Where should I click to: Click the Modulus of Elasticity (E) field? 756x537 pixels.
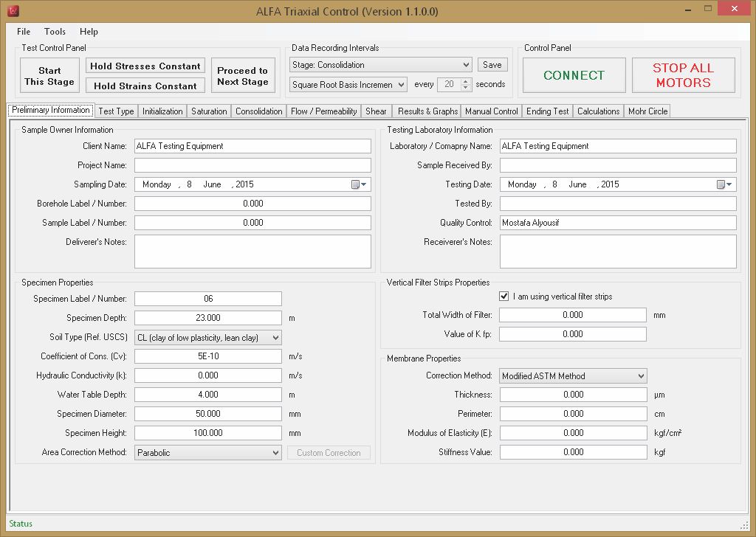573,433
